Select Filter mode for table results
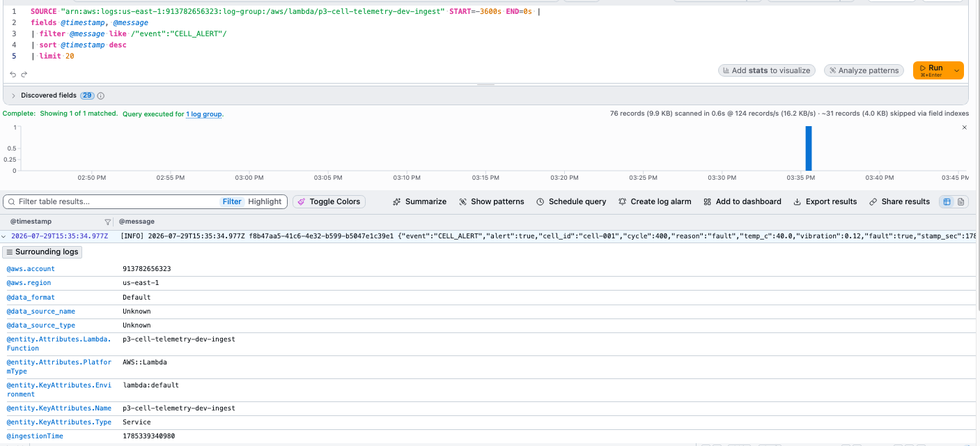Viewport: 980px width, 446px height. (232, 201)
